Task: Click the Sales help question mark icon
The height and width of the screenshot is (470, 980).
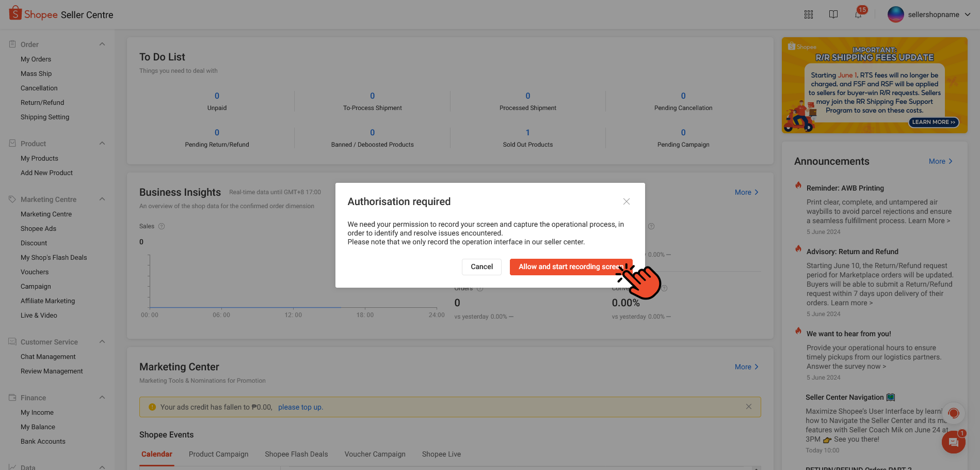Action: pos(162,226)
